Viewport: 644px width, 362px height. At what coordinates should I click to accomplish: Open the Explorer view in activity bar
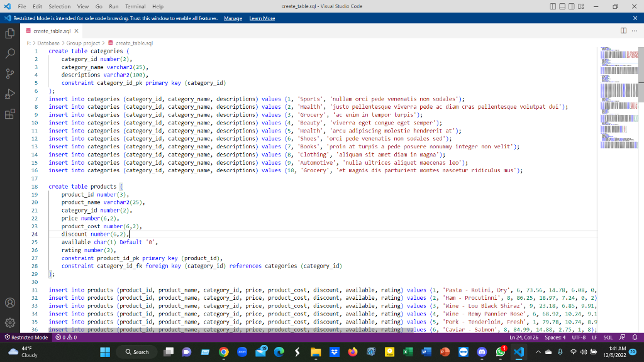tap(10, 33)
